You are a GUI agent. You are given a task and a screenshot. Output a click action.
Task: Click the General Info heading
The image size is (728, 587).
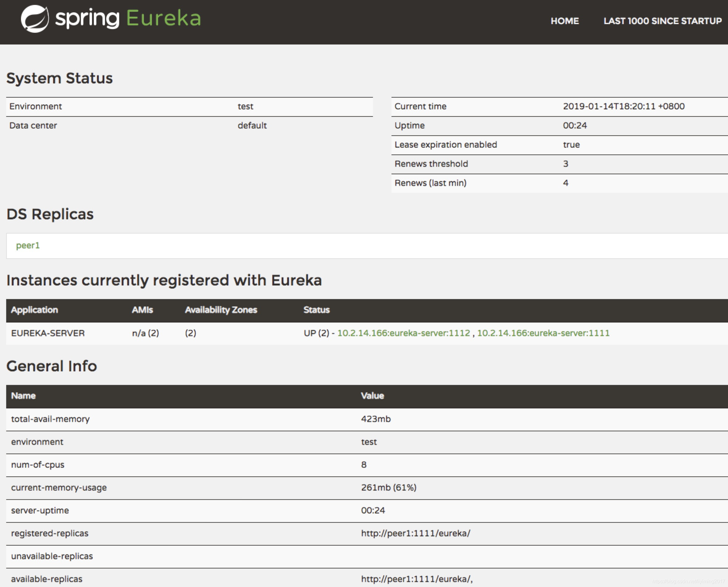point(52,366)
